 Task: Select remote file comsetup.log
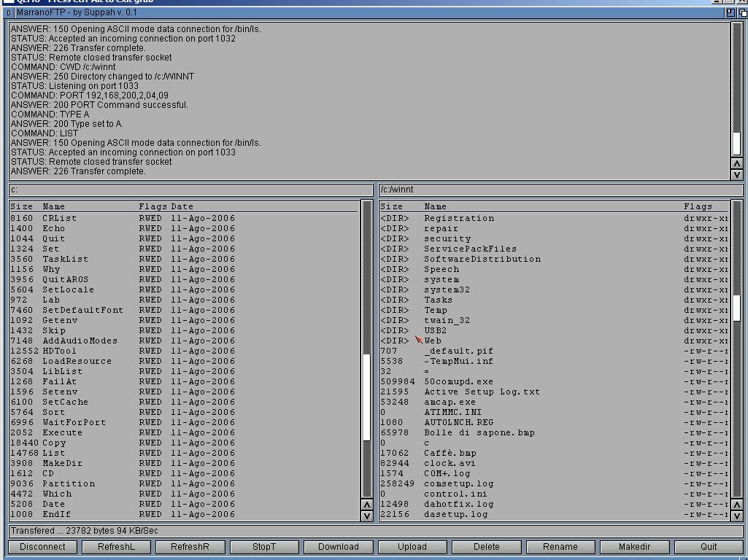click(554, 483)
